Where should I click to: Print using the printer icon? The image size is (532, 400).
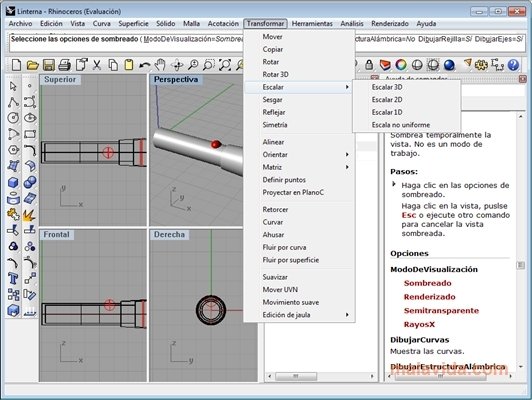(64, 64)
